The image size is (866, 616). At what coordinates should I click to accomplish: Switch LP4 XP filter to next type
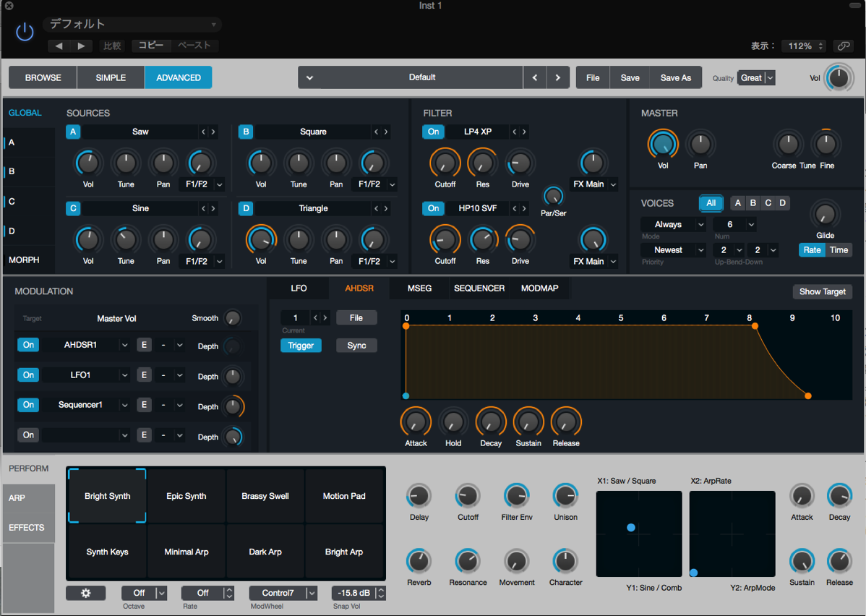524,132
